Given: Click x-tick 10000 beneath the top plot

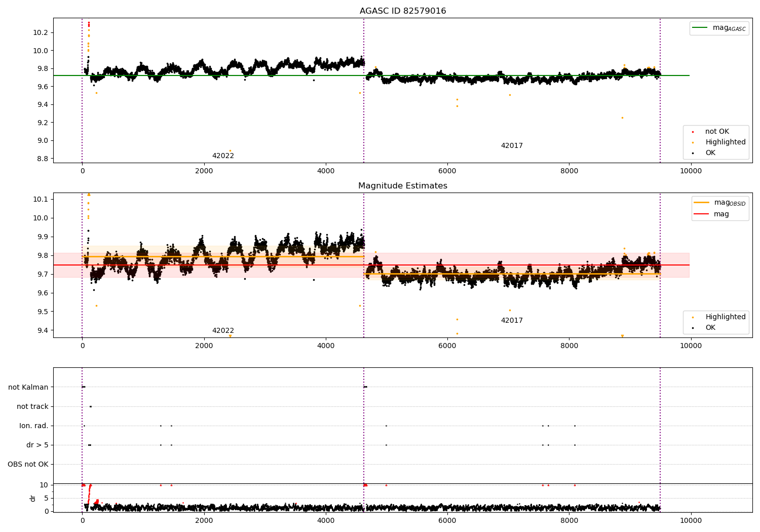Looking at the screenshot, I should point(691,171).
